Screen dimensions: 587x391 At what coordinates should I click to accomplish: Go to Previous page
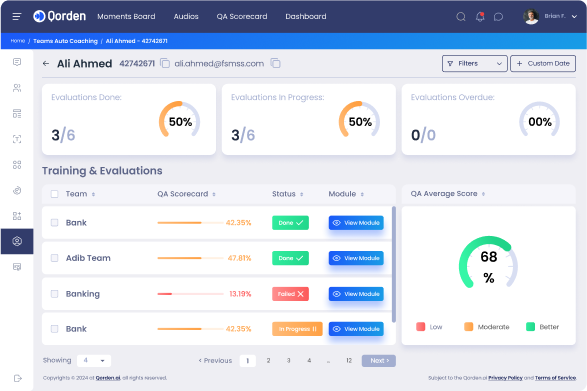(x=215, y=361)
